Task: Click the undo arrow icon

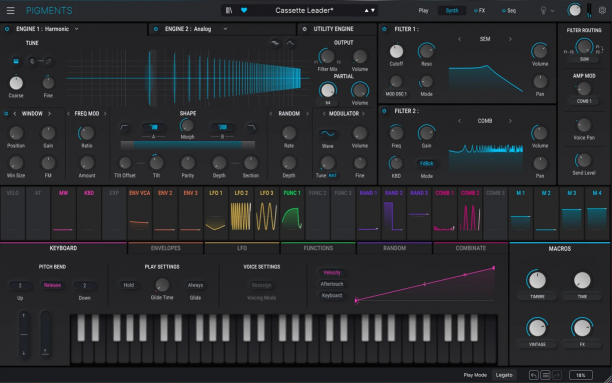Action: click(x=534, y=375)
